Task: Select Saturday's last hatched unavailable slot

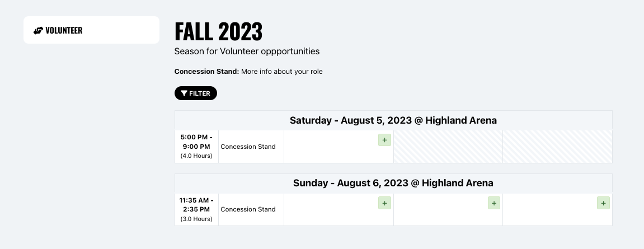Action: [557, 147]
